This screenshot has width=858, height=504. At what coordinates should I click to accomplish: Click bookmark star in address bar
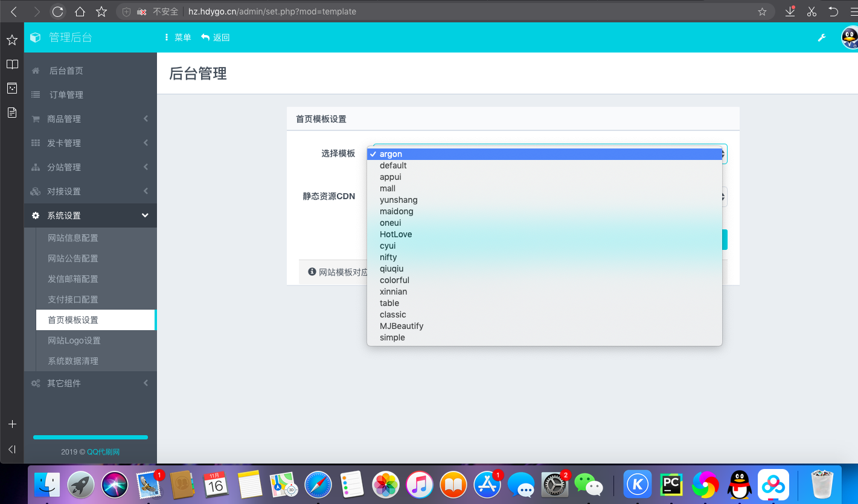click(x=762, y=11)
